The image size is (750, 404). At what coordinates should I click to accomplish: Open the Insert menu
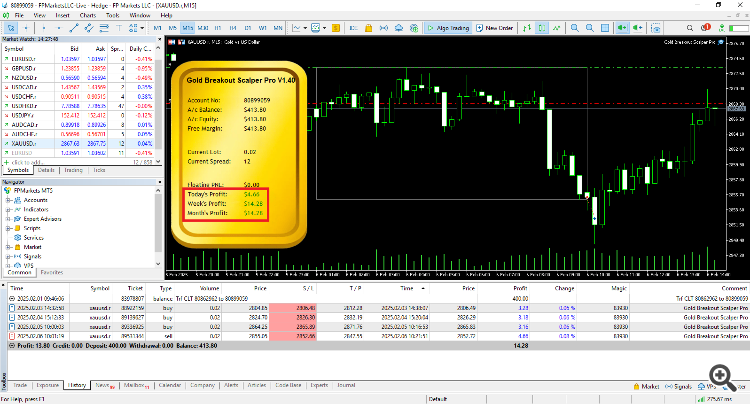[62, 15]
